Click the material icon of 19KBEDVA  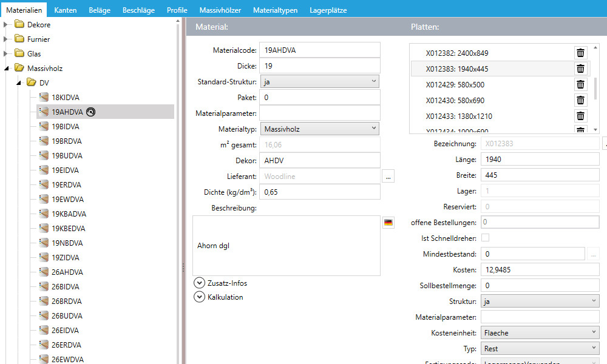tap(44, 228)
